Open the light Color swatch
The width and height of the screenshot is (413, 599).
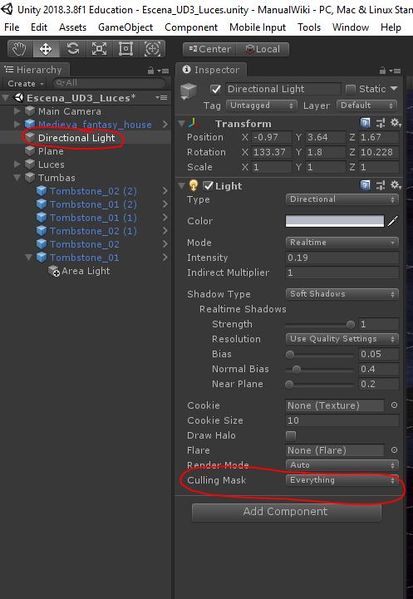click(x=335, y=221)
